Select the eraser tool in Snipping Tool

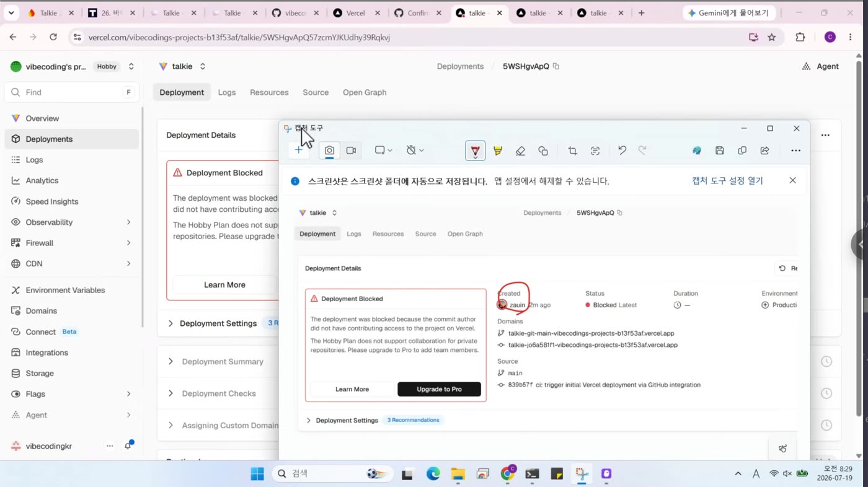pos(520,151)
